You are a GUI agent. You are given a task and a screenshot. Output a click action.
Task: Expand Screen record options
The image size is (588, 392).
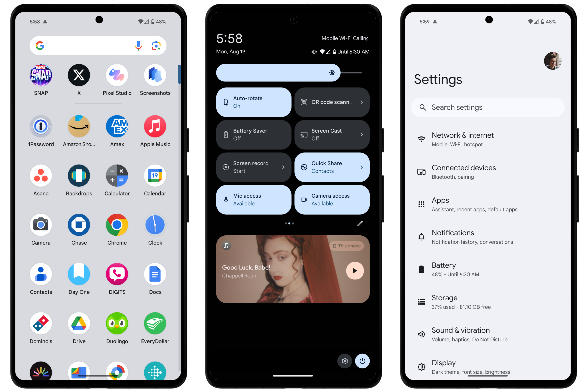coord(283,167)
